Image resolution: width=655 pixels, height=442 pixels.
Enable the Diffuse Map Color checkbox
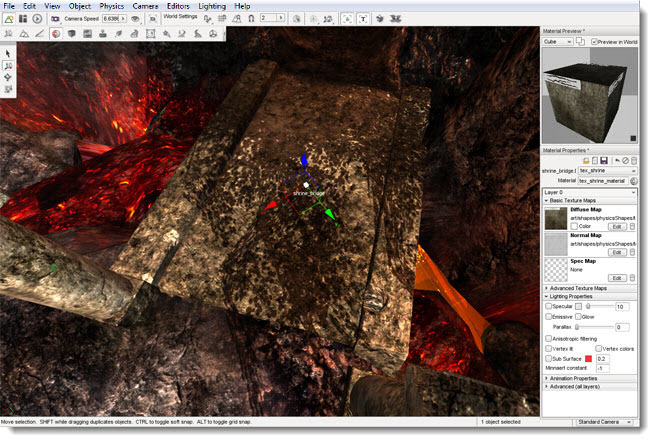[574, 226]
